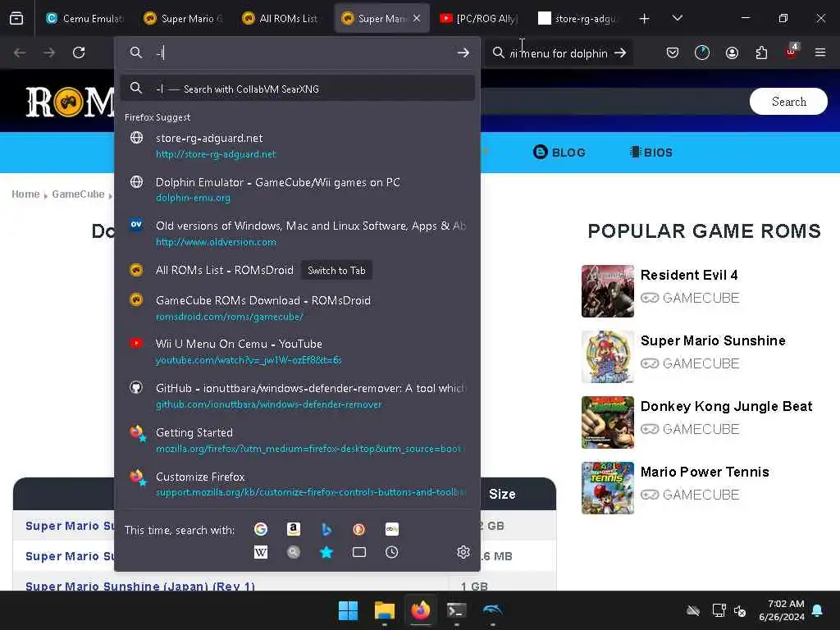Open Super Mario Sunshine (Japan) (Rev 1) download

[139, 586]
